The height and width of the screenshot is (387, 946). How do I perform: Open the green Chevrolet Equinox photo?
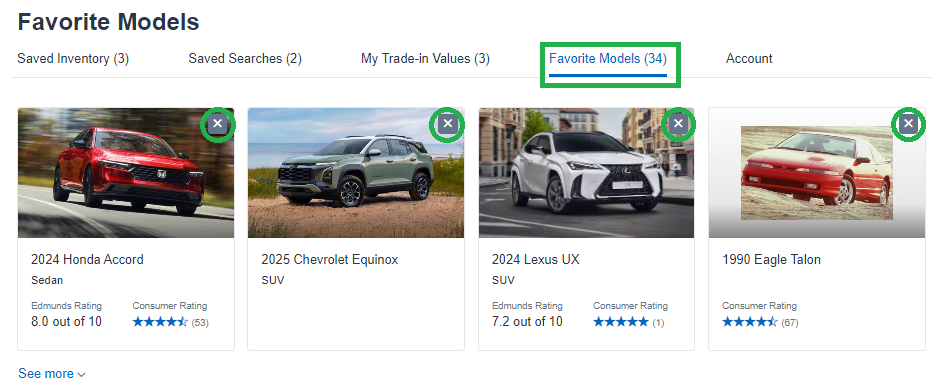click(356, 173)
